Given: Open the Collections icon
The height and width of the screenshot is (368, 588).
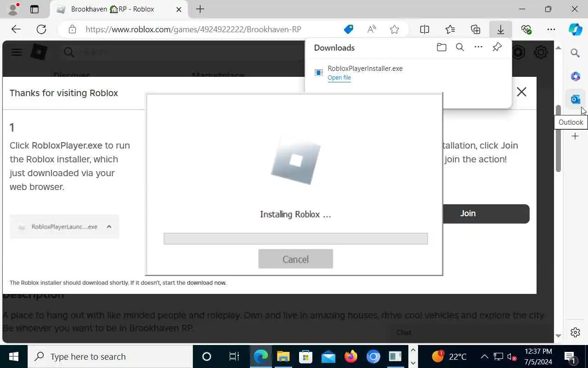Looking at the screenshot, I should tap(475, 29).
